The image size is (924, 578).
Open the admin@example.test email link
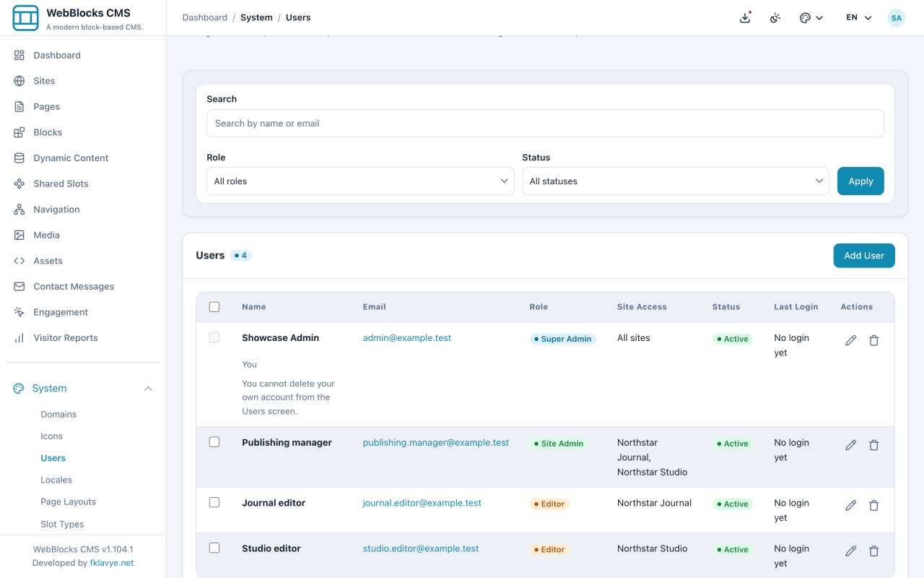click(x=407, y=338)
